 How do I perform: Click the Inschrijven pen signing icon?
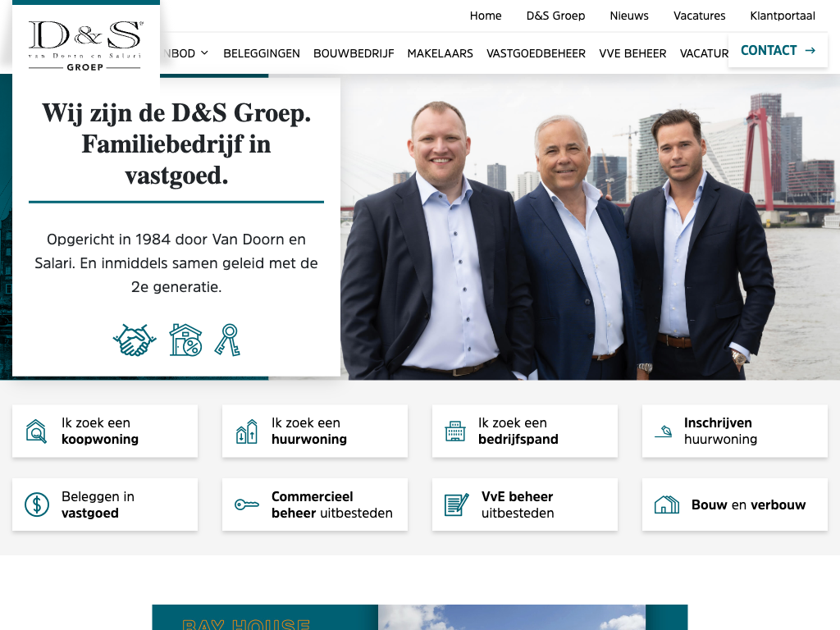point(663,431)
